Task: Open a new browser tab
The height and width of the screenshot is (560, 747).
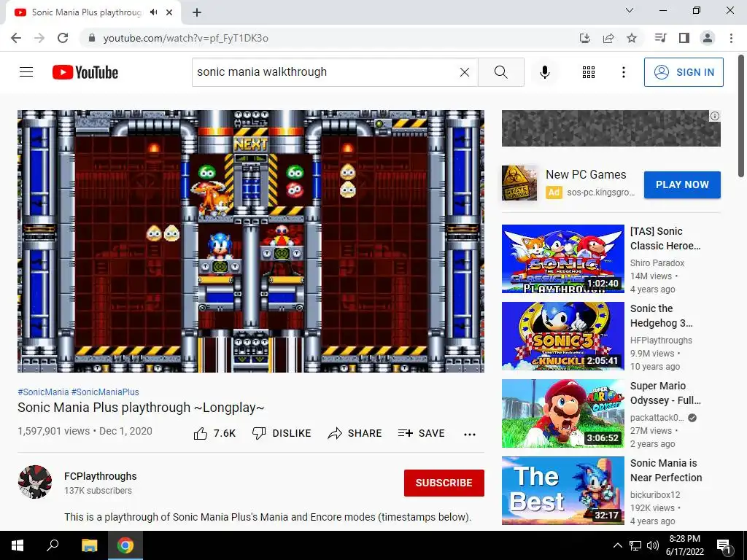Action: [x=197, y=12]
